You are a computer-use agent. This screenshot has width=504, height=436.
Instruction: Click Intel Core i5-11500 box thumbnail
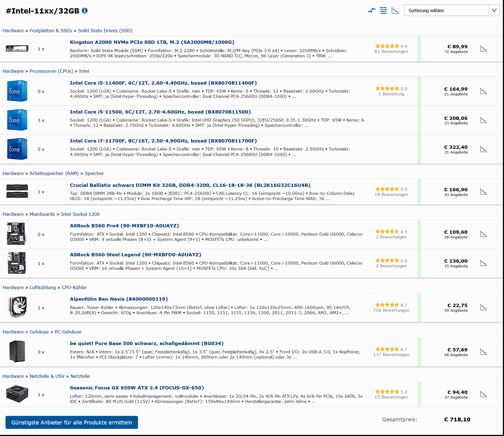(x=17, y=120)
